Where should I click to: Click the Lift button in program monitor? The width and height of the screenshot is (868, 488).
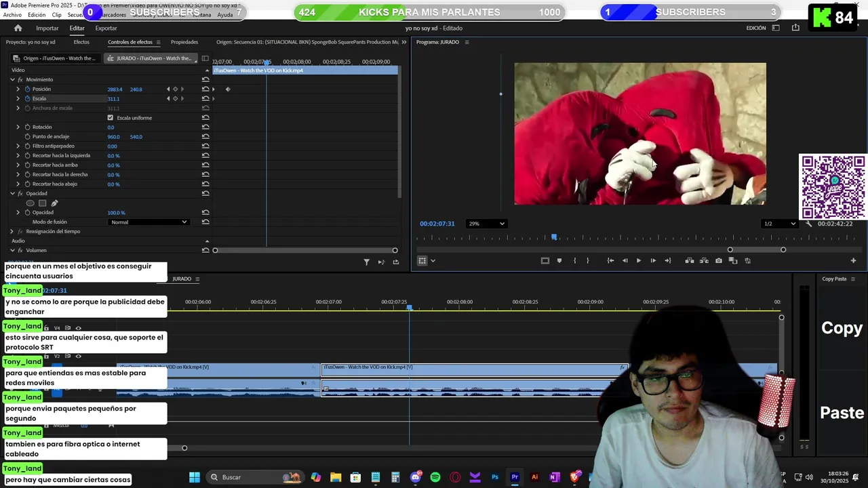pos(690,260)
